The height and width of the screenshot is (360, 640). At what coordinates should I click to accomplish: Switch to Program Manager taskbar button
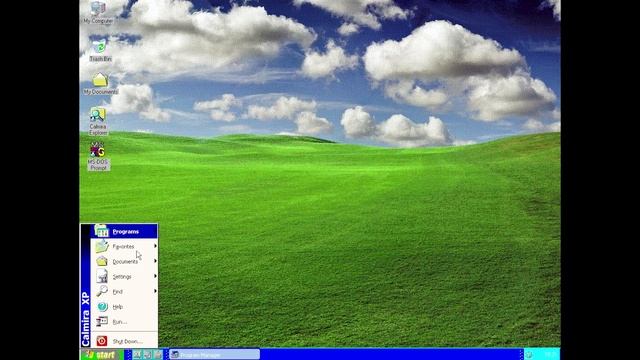pos(214,355)
